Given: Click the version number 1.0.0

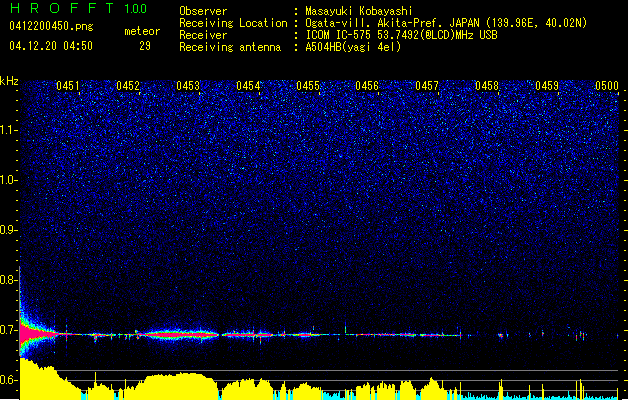Looking at the screenshot, I should (x=136, y=9).
